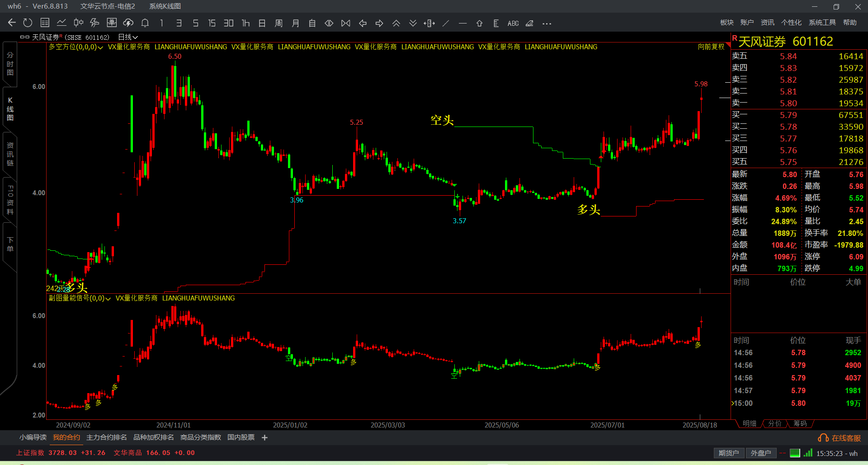Screen dimensions: 868x465
Task: Open the 系统工具 menu
Action: point(822,23)
